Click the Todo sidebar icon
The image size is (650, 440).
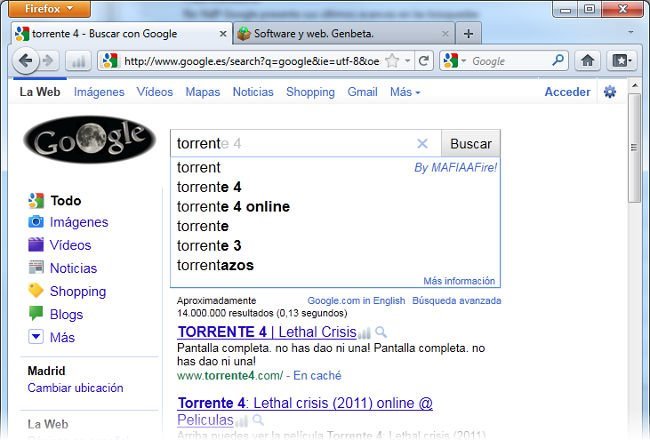36,200
